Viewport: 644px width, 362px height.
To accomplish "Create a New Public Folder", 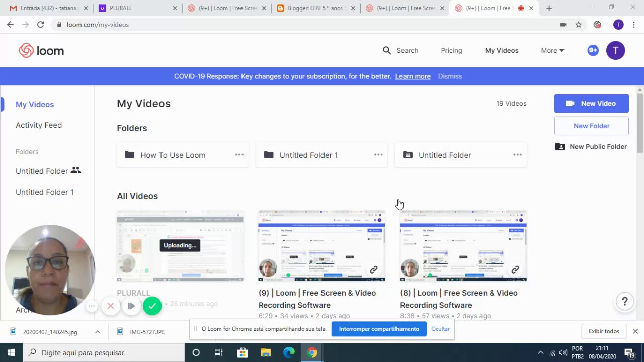I will (x=592, y=147).
